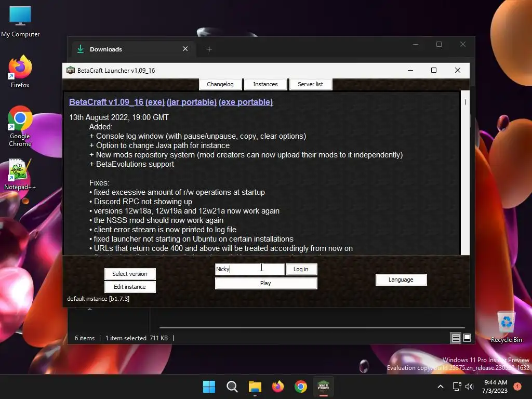The height and width of the screenshot is (399, 532).
Task: Open Firefox from the taskbar
Action: (278, 387)
